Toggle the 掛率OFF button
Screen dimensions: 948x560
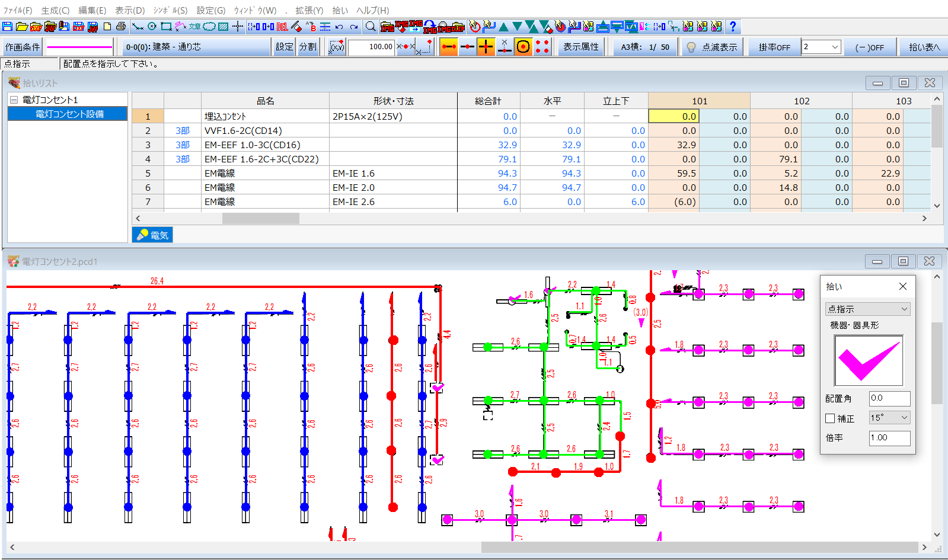coord(774,47)
